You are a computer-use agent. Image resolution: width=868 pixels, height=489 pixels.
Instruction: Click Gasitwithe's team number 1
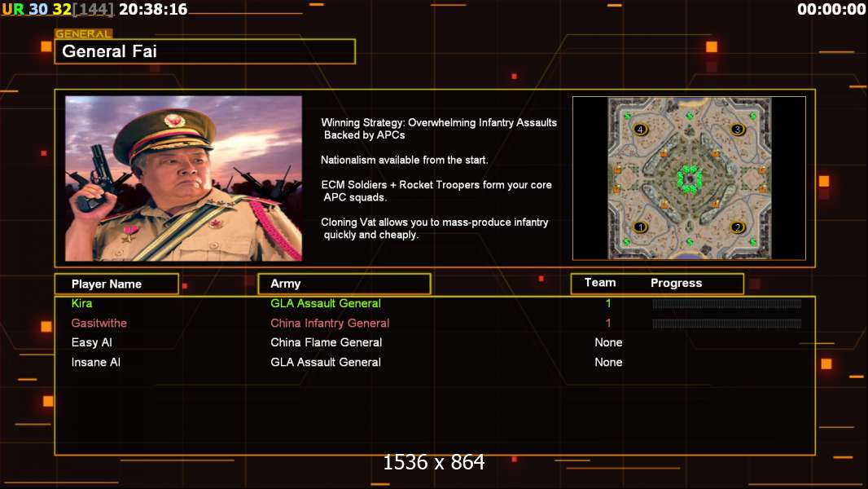(608, 323)
